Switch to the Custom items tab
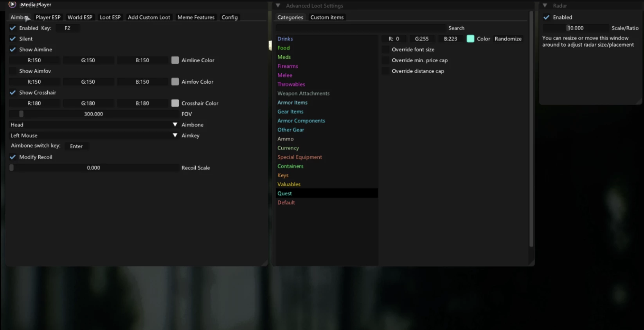This screenshot has width=644, height=330. pyautogui.click(x=327, y=17)
